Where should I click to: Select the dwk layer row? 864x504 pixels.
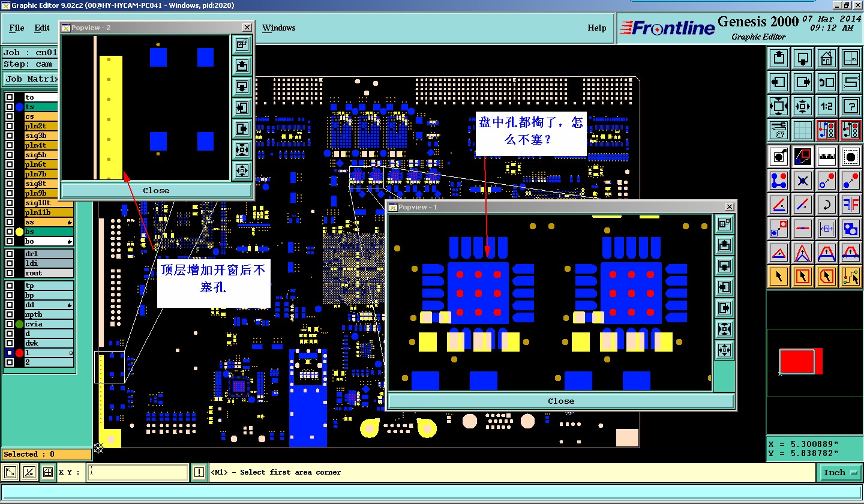click(49, 343)
